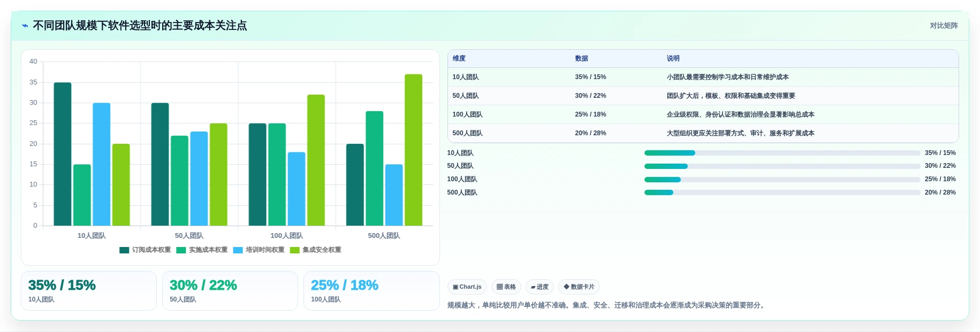The width and height of the screenshot is (980, 332).
Task: Click the 集成安全权重 bar for 100人团队
Action: pyautogui.click(x=316, y=160)
